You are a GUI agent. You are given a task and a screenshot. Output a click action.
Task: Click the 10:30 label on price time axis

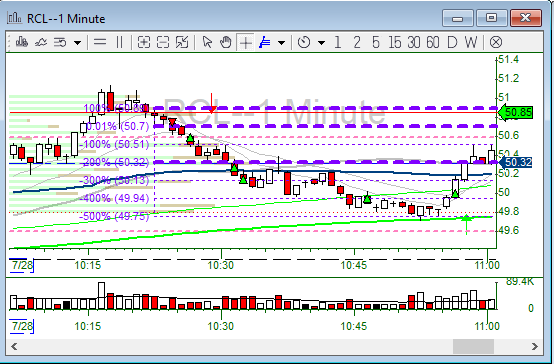[x=220, y=265]
